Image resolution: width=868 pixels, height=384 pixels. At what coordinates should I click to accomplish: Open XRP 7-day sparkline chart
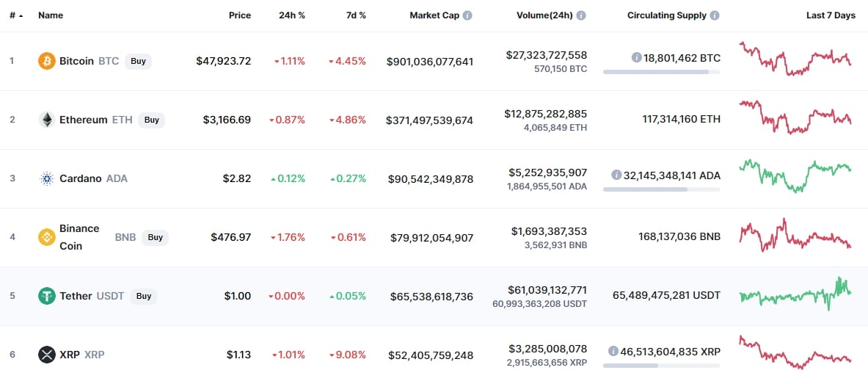[795, 352]
